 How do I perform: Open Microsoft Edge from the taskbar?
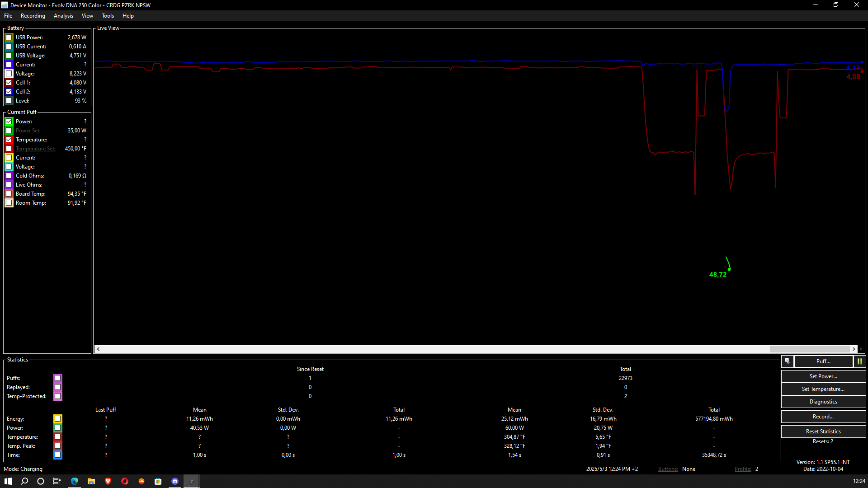75,481
